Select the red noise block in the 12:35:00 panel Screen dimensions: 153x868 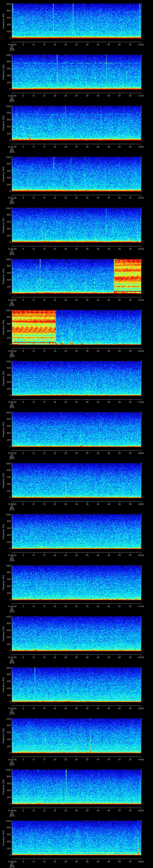[x=34, y=327]
